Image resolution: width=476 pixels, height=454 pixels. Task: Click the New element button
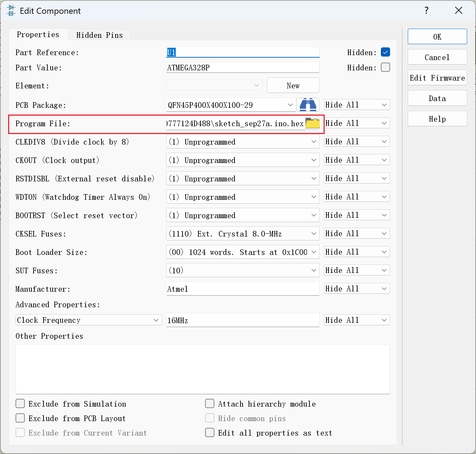293,86
